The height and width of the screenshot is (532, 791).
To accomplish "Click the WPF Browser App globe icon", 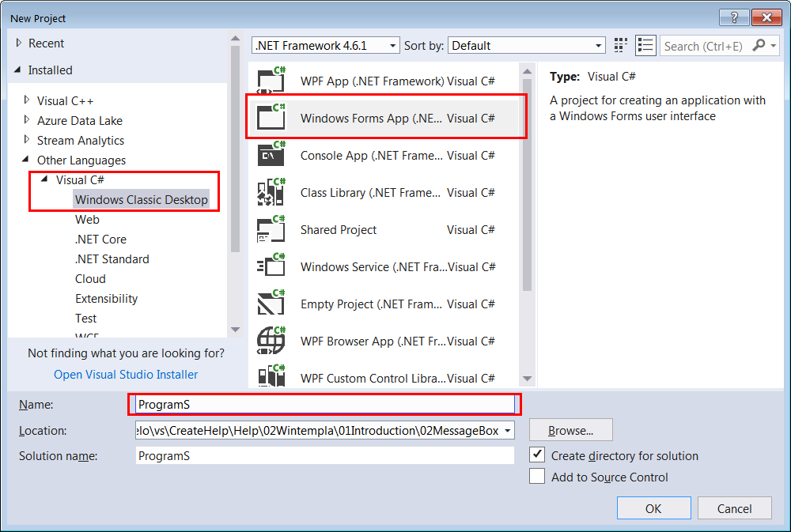I will (271, 341).
